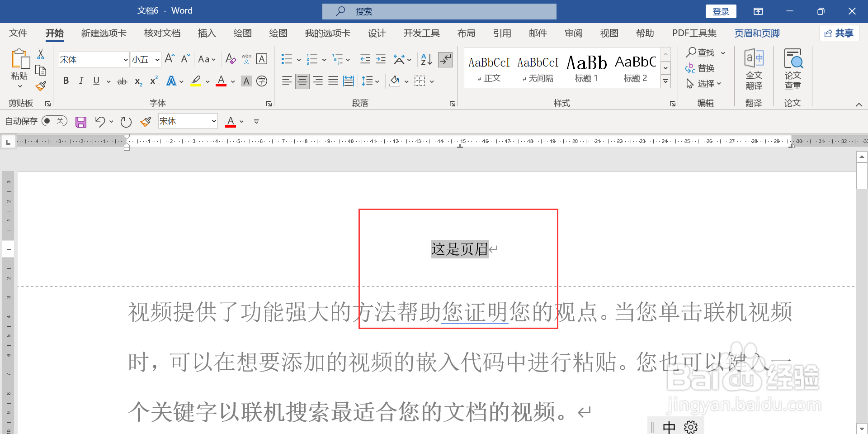Click the 共享 button
868x434 pixels.
(839, 33)
